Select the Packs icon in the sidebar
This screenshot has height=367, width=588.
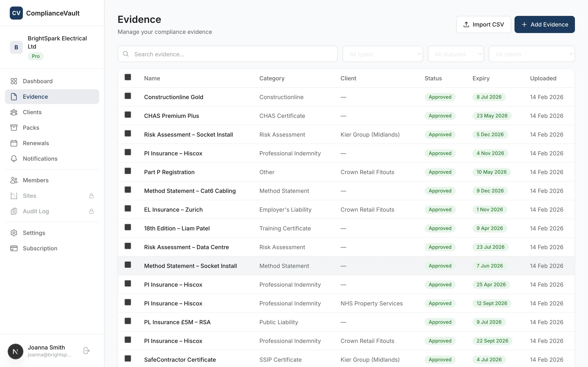pyautogui.click(x=14, y=127)
